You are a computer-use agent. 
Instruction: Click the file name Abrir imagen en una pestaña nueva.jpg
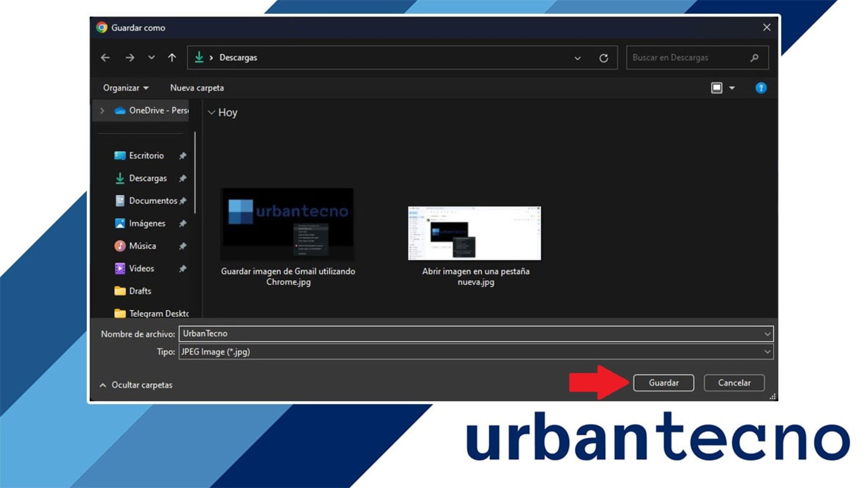point(476,277)
